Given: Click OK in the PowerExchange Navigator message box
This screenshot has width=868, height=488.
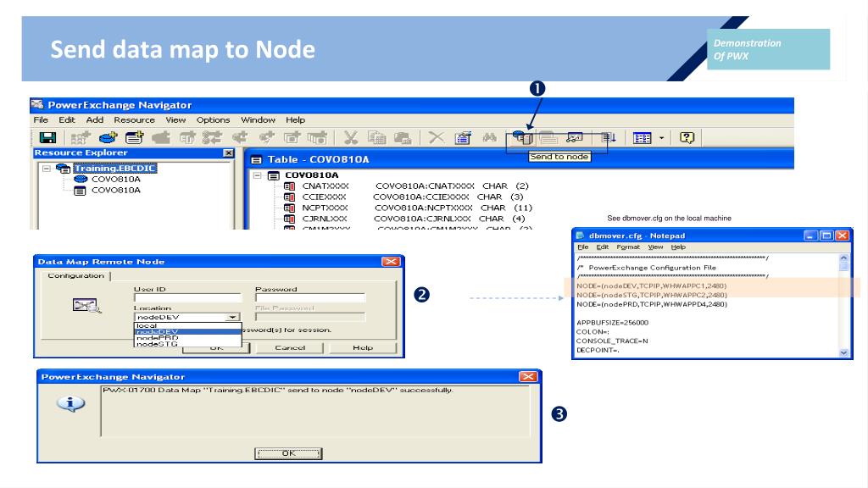Looking at the screenshot, I should coord(288,454).
